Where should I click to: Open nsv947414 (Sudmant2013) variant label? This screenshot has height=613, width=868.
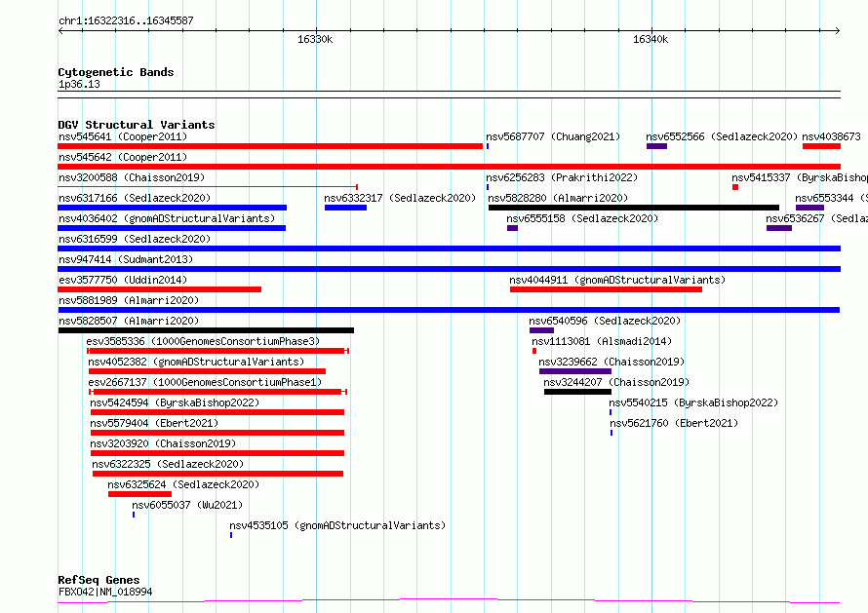(126, 259)
